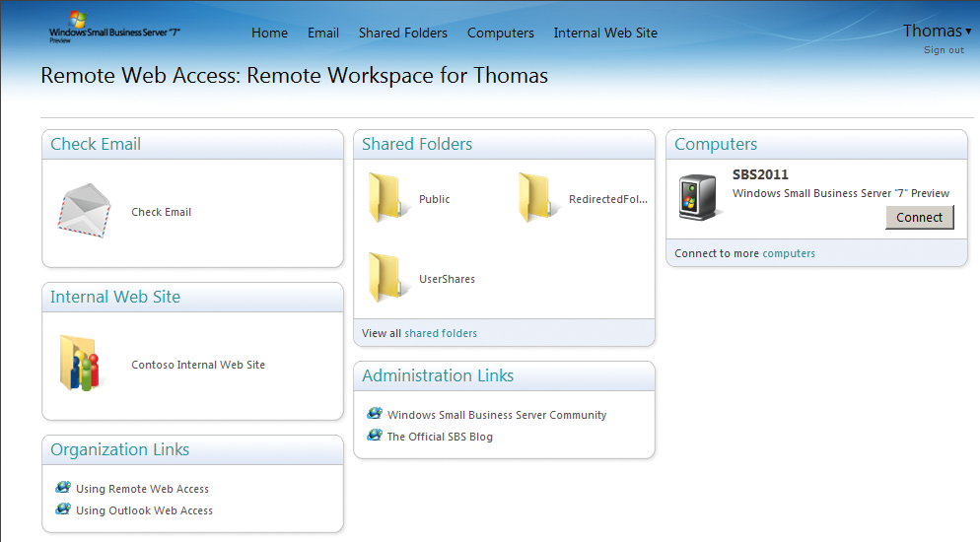Image resolution: width=980 pixels, height=542 pixels.
Task: Open the RedirectedFolders folder icon
Action: coord(537,198)
